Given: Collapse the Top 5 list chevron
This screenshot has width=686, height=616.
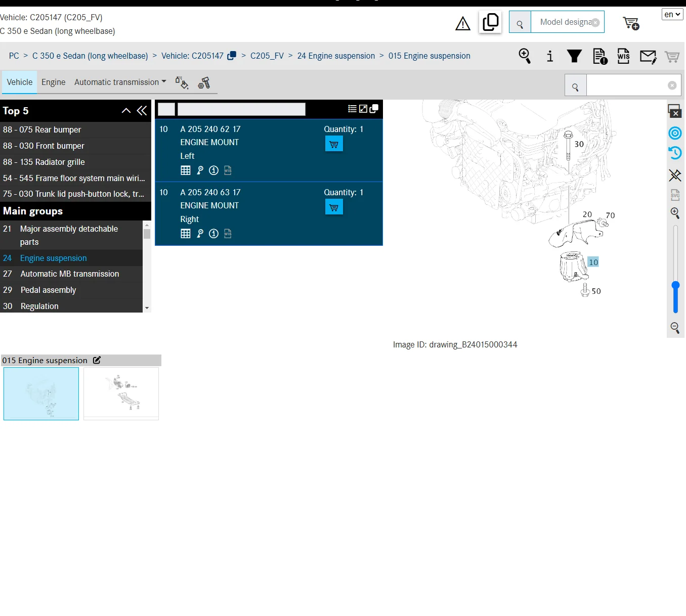Looking at the screenshot, I should pos(126,111).
